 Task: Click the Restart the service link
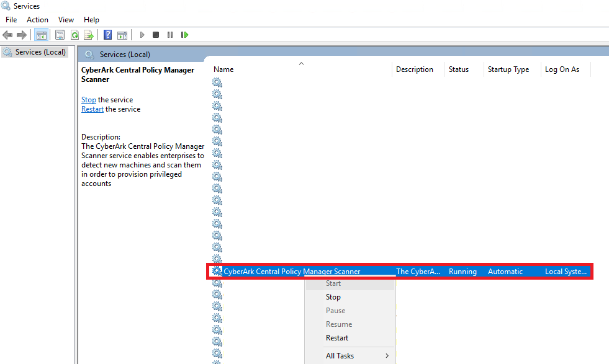[x=92, y=109]
